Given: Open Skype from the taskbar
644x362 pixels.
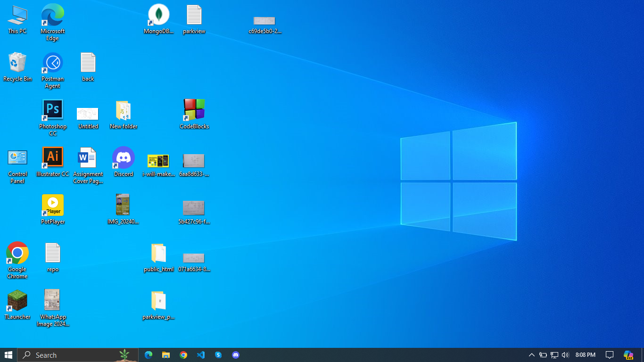Looking at the screenshot, I should pyautogui.click(x=218, y=355).
